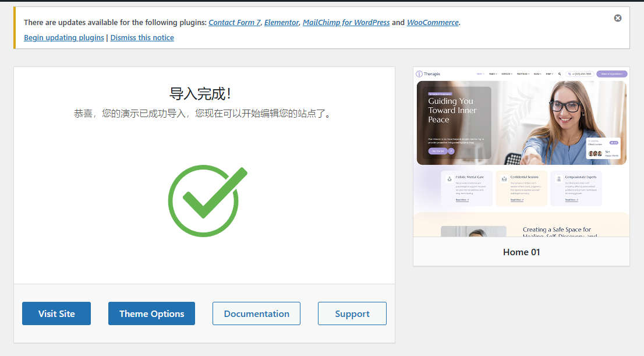Click 'Guiding You Toward Inner Peace' preview text

pos(452,110)
